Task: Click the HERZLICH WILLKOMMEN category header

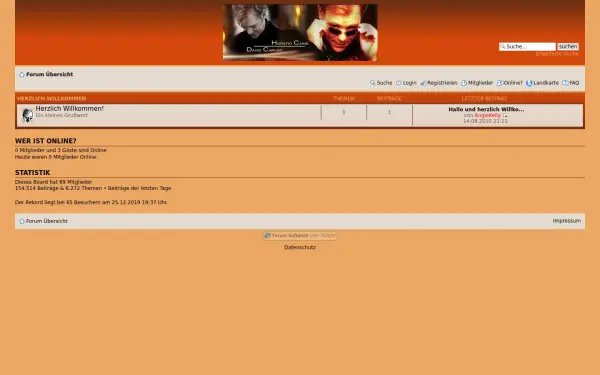Action: (x=51, y=99)
